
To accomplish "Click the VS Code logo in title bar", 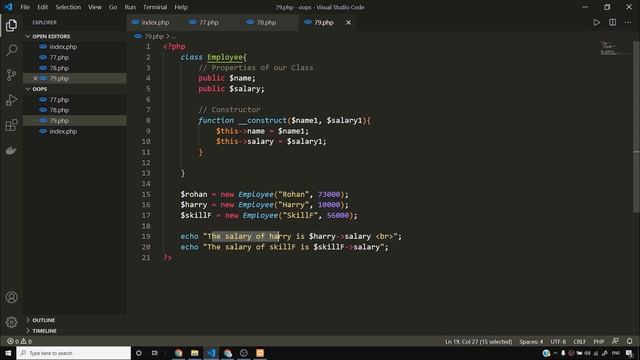I will point(8,7).
